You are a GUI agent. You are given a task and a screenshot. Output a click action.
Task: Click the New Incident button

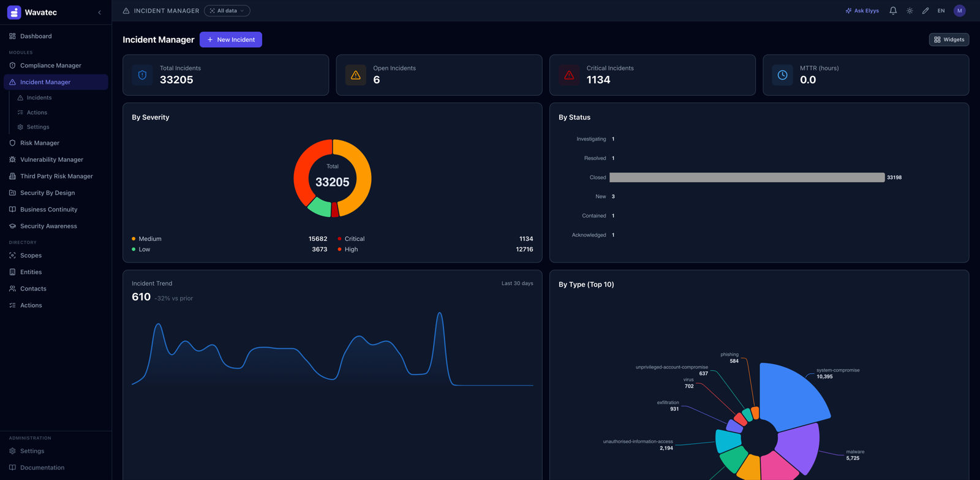[231, 39]
